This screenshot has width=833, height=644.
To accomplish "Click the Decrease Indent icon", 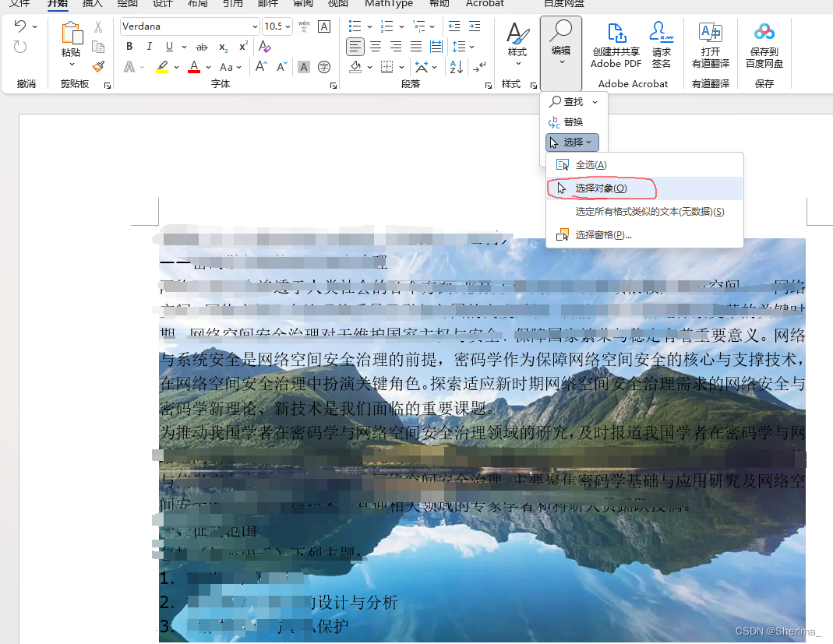I will pos(454,26).
